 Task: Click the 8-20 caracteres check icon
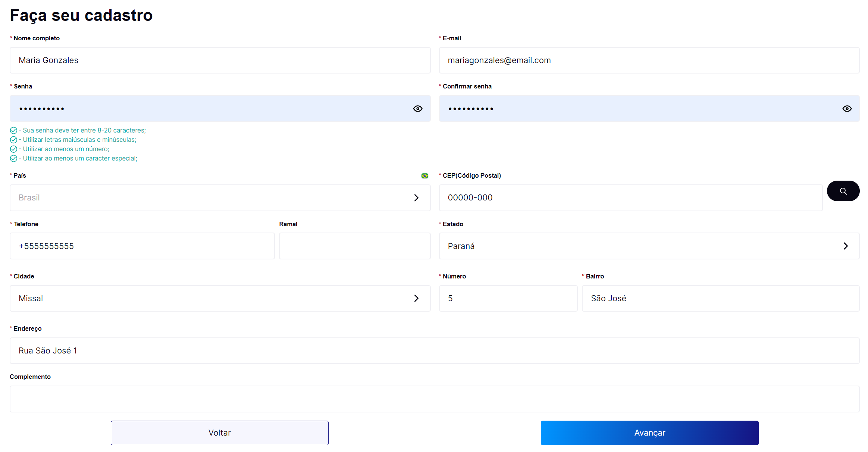tap(13, 130)
